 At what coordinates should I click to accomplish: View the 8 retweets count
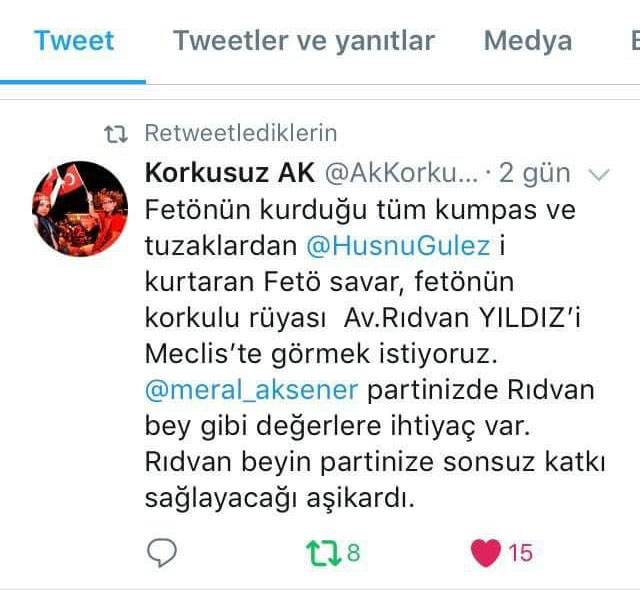coord(353,553)
